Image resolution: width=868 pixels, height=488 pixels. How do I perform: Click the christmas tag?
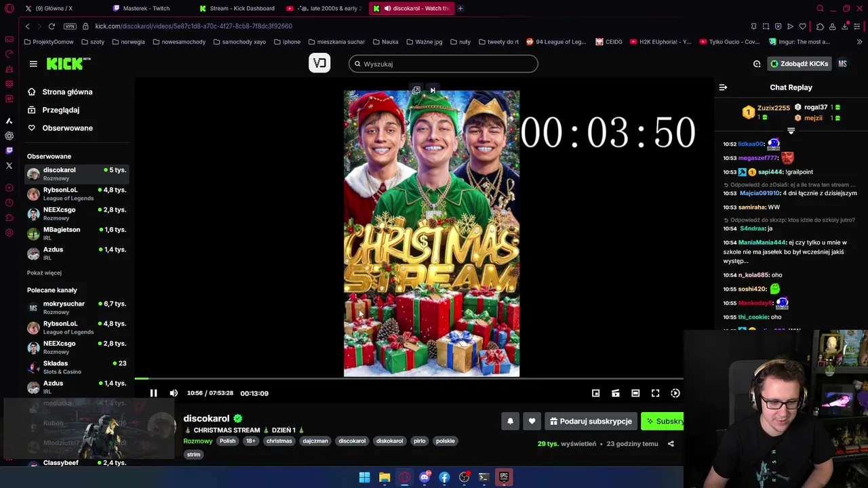[279, 441]
